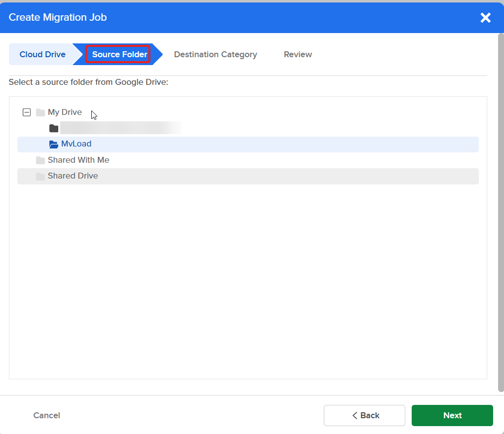Viewport: 504px width, 434px height.
Task: Click the Back button
Action: click(x=364, y=415)
